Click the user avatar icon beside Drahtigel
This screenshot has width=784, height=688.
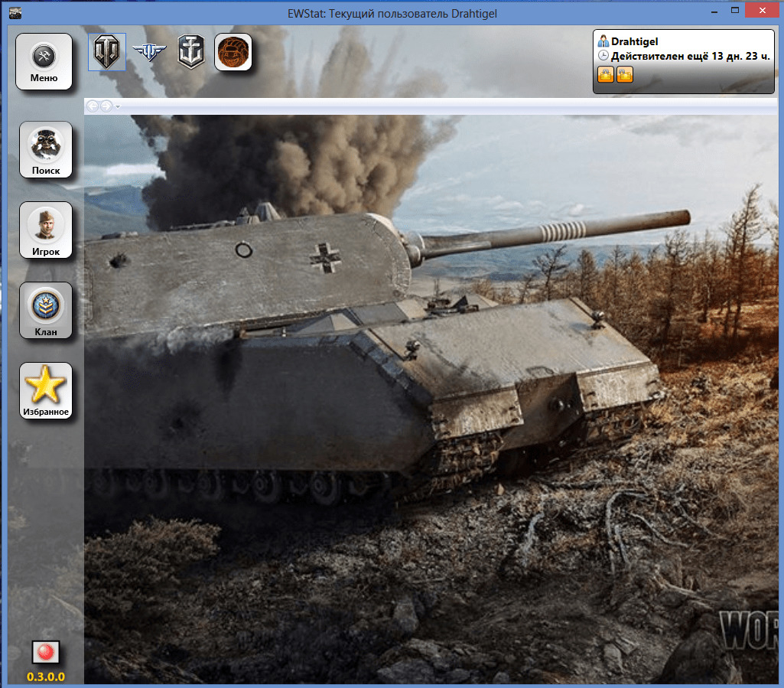[603, 41]
